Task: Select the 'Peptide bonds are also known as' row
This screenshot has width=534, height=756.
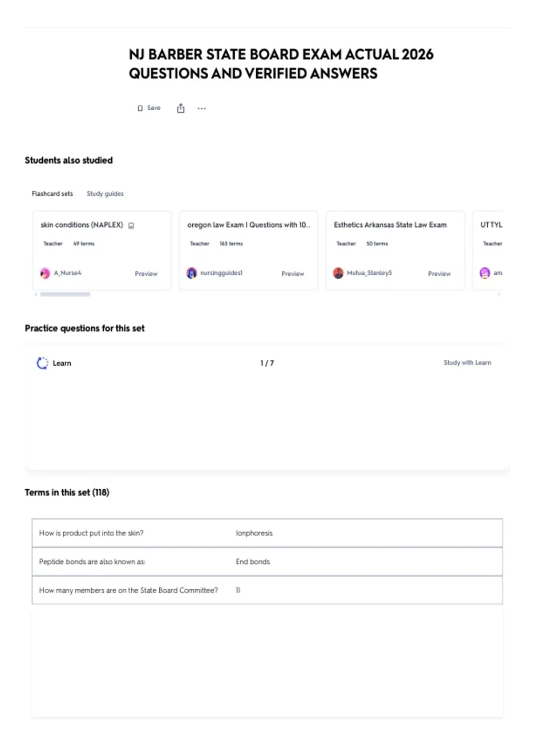Action: click(267, 562)
